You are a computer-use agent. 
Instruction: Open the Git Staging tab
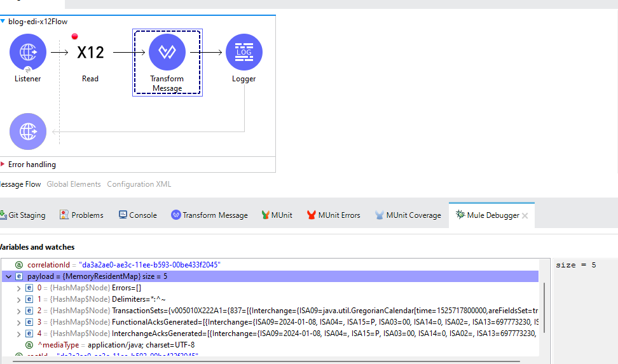tap(23, 215)
